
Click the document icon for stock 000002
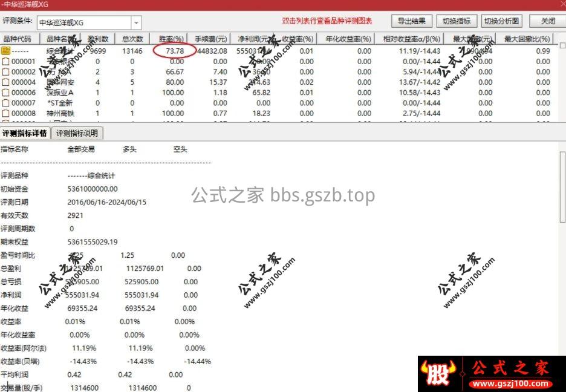coord(6,72)
